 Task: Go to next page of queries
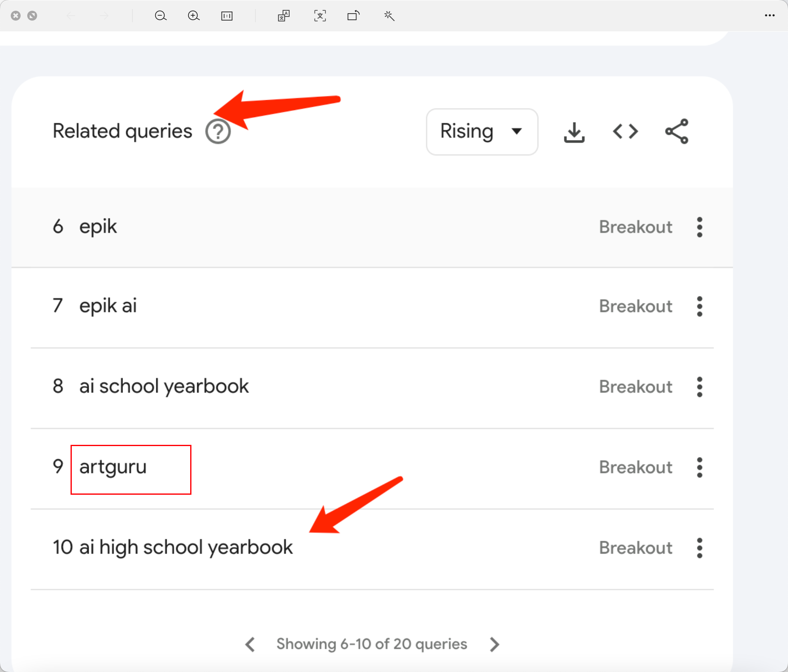(x=494, y=644)
